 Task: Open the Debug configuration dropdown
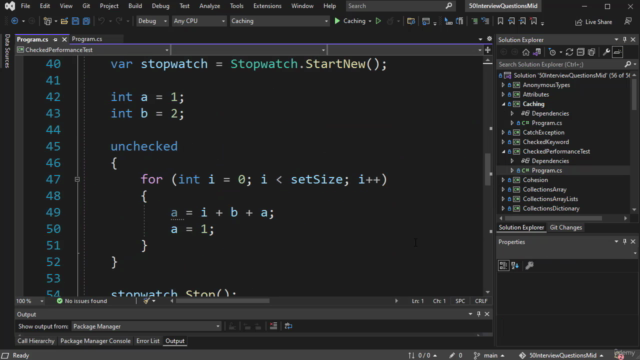point(152,21)
